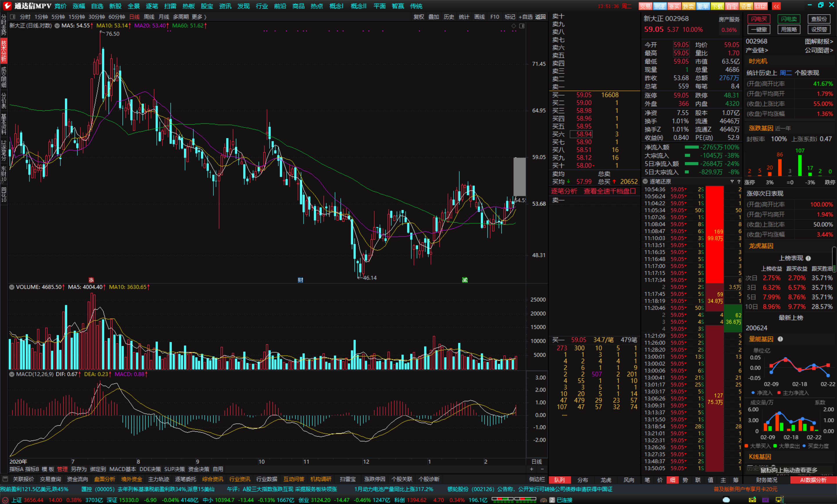The image size is (837, 504).
Task: Click the 闪电买 flash buy button
Action: click(x=759, y=19)
